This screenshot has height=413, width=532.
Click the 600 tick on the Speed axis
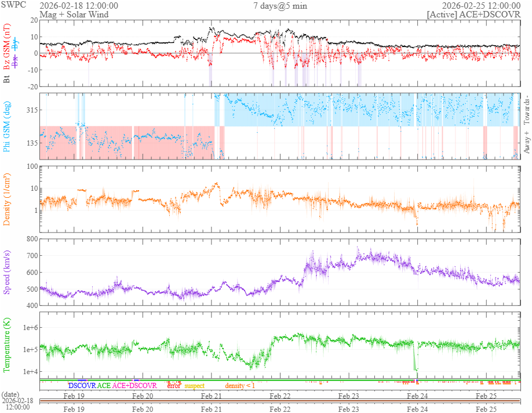(32, 273)
